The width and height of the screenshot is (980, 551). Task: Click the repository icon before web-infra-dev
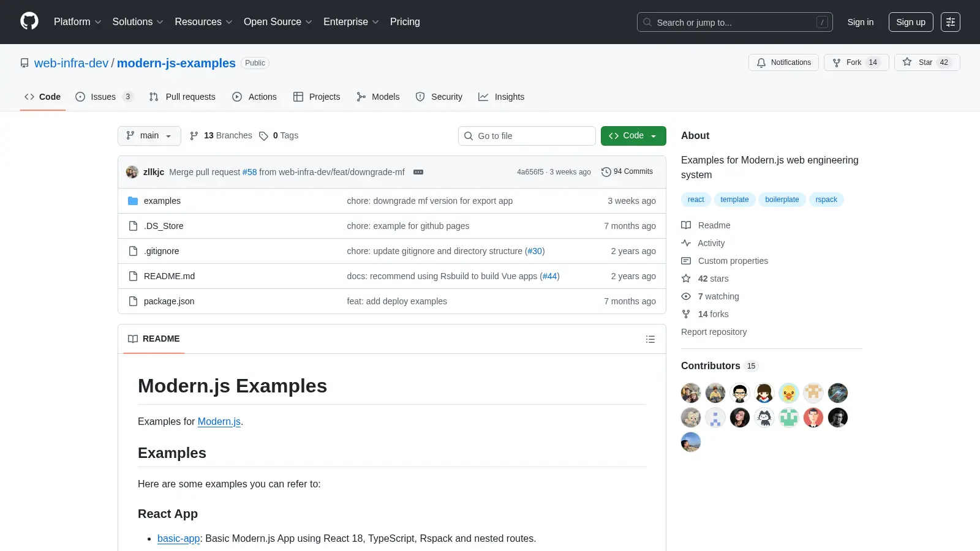click(x=24, y=63)
